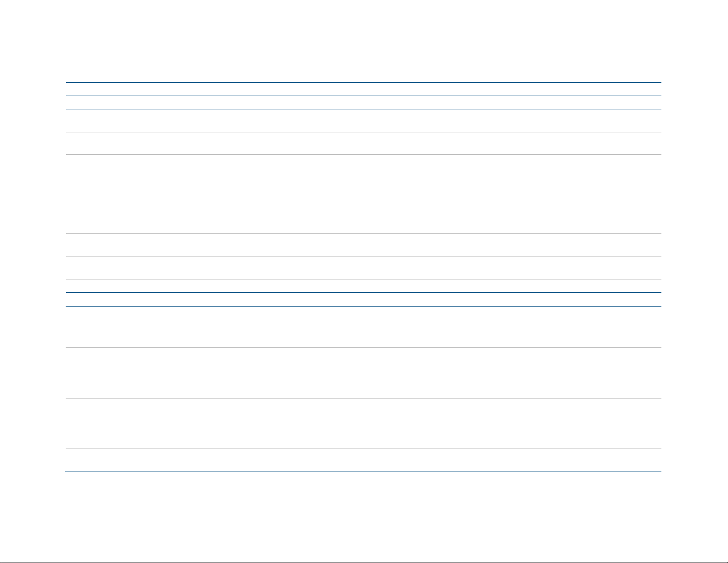Click the top blue border line of the table

point(363,82)
